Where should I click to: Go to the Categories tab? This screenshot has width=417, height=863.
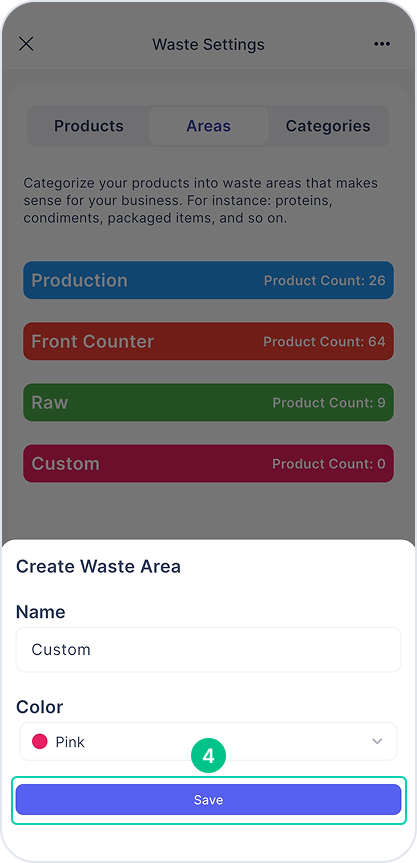[328, 126]
